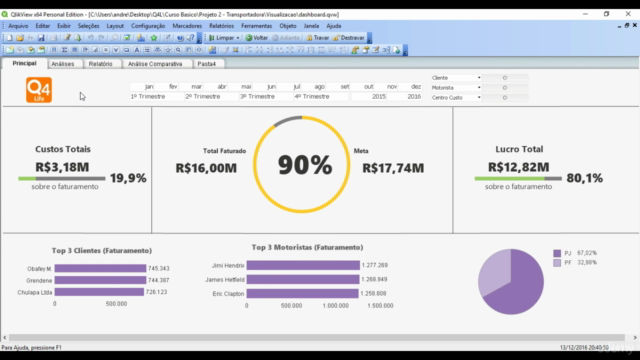Viewport: 640px width, 360px height.
Task: Activate the context help question-mark icon
Action: pos(191,38)
